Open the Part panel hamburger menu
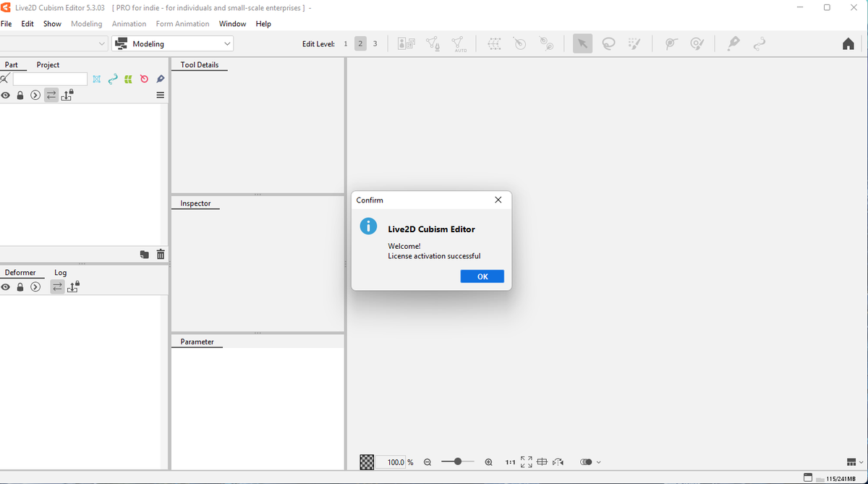The image size is (868, 484). tap(161, 95)
